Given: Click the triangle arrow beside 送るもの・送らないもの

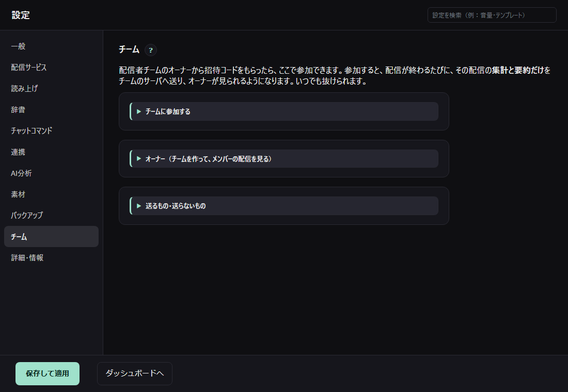Looking at the screenshot, I should (x=139, y=206).
